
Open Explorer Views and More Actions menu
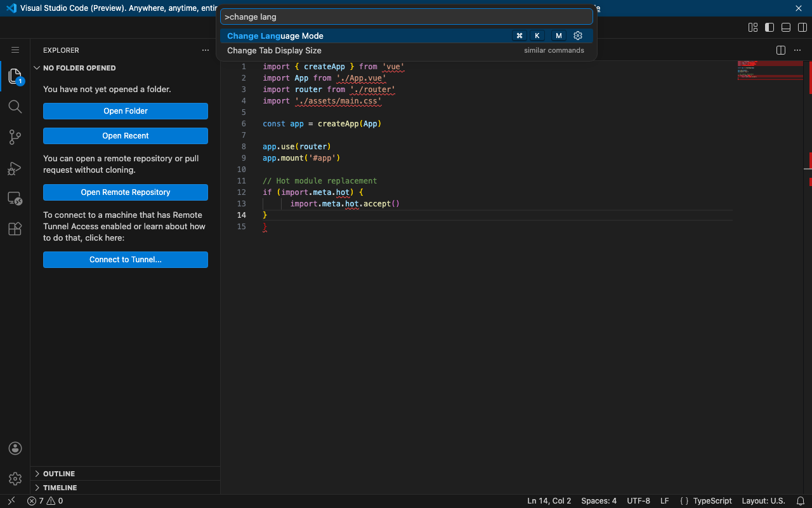206,50
